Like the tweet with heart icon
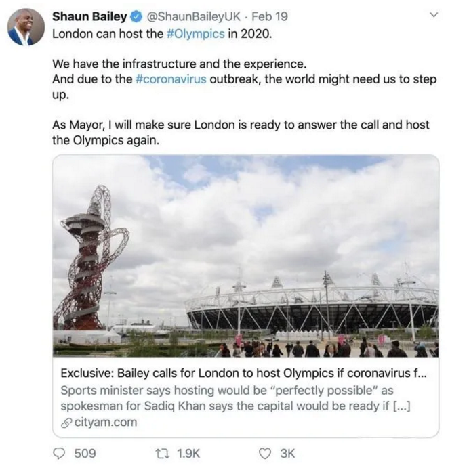The width and height of the screenshot is (469, 476). point(265,454)
